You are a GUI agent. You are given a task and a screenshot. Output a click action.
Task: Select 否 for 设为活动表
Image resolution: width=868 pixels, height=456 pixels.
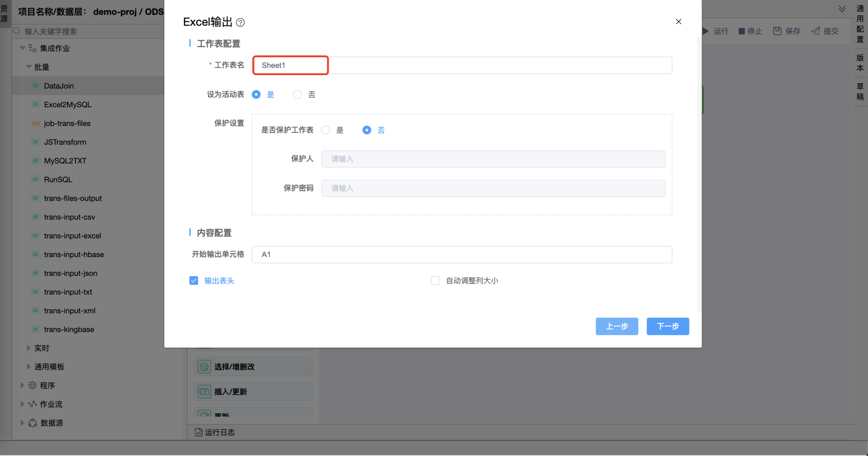tap(297, 95)
